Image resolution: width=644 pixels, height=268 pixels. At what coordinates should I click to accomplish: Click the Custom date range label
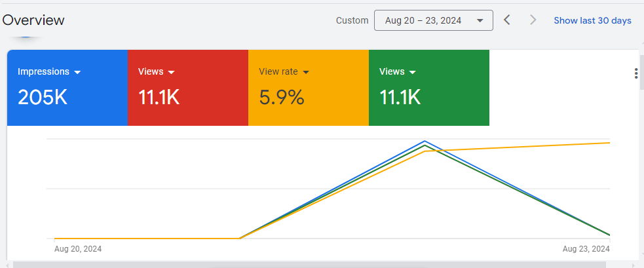coord(352,20)
